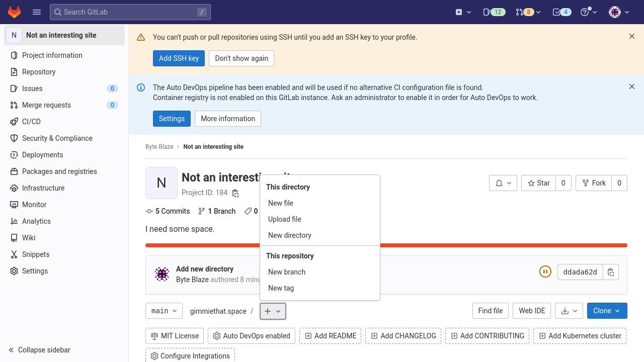
Task: Copy the project ID to clipboard
Action: click(235, 193)
